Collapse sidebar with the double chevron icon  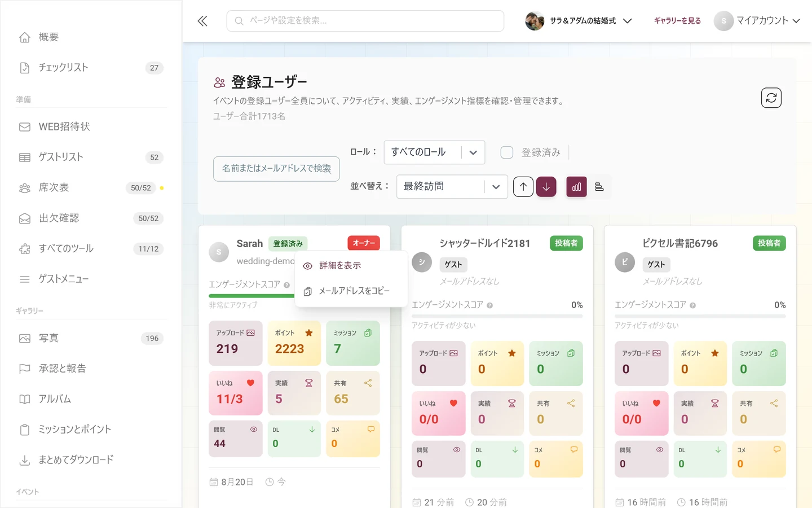click(x=202, y=21)
